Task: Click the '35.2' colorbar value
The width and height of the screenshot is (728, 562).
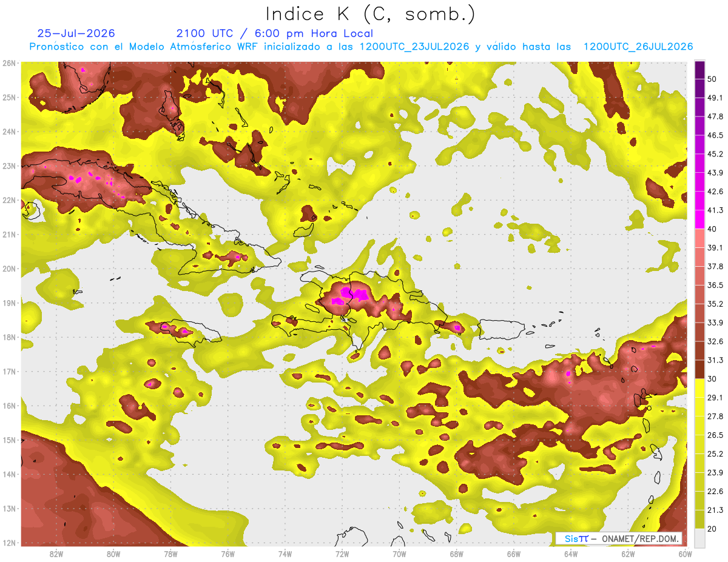Action: 715,304
